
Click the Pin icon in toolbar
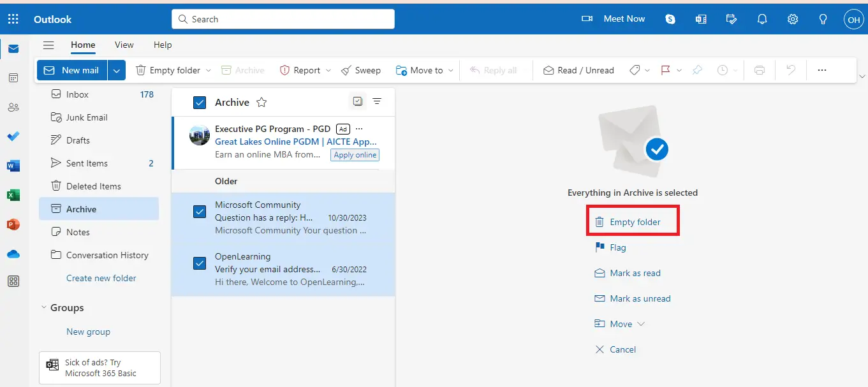697,70
